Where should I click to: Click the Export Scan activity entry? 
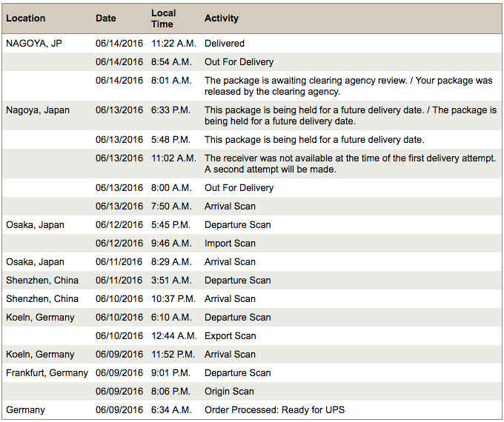tap(230, 336)
